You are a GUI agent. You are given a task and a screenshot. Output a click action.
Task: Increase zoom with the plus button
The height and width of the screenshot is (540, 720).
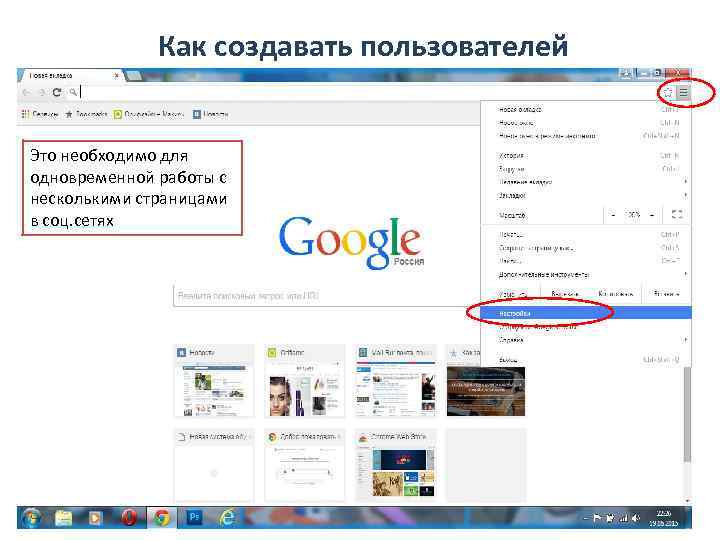coord(652,214)
